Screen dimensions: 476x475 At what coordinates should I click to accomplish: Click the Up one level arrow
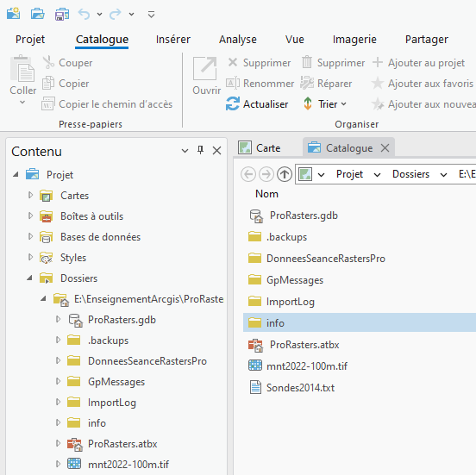(x=285, y=174)
